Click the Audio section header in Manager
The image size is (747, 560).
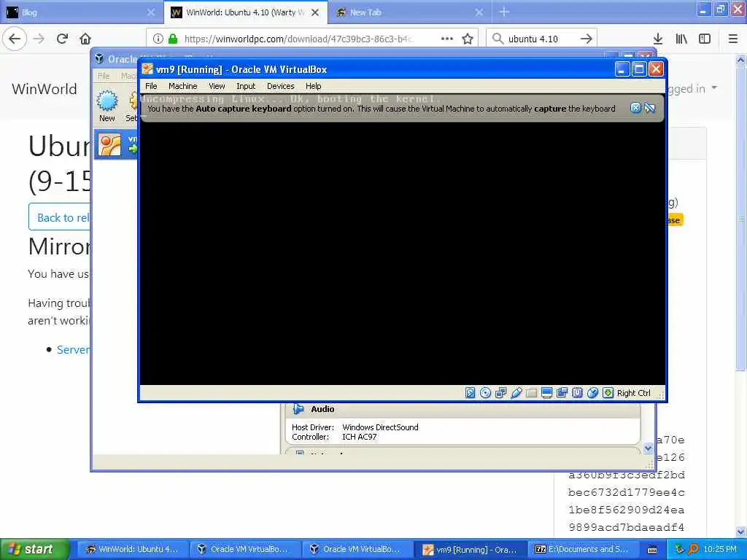click(x=462, y=409)
